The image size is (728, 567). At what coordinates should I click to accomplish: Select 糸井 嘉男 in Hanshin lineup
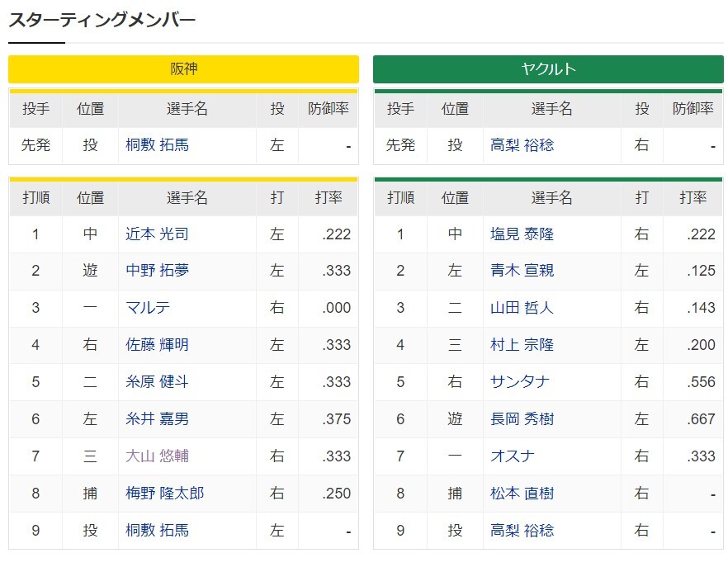157,419
